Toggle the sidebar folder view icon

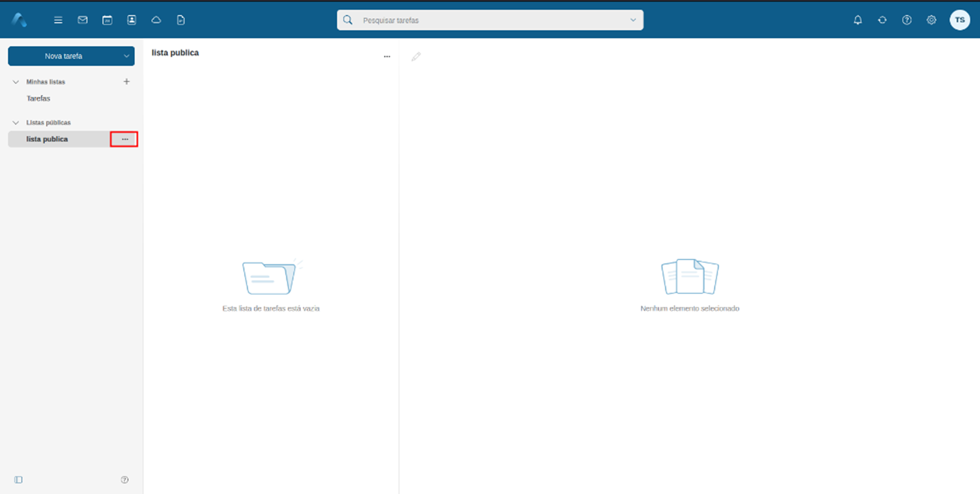coord(18,480)
